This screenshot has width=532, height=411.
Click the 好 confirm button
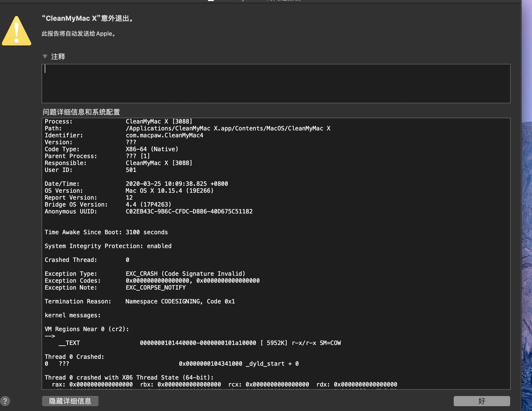coord(482,401)
